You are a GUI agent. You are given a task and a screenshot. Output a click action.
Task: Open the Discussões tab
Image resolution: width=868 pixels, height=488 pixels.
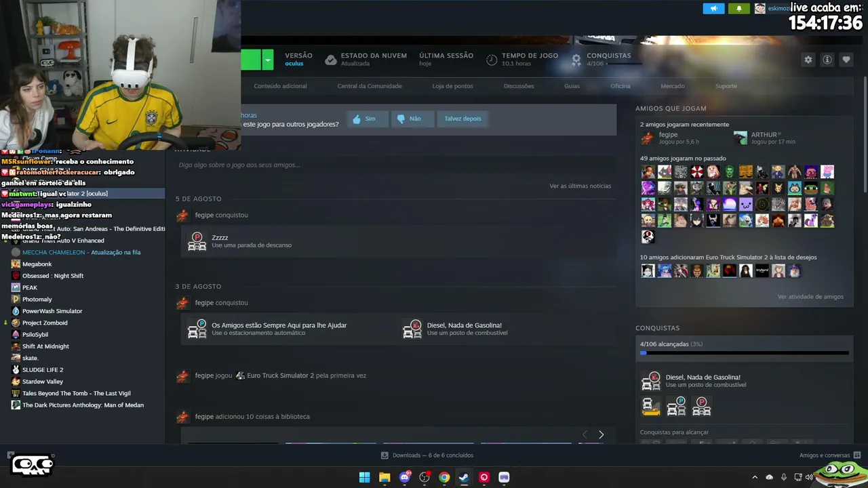(519, 86)
